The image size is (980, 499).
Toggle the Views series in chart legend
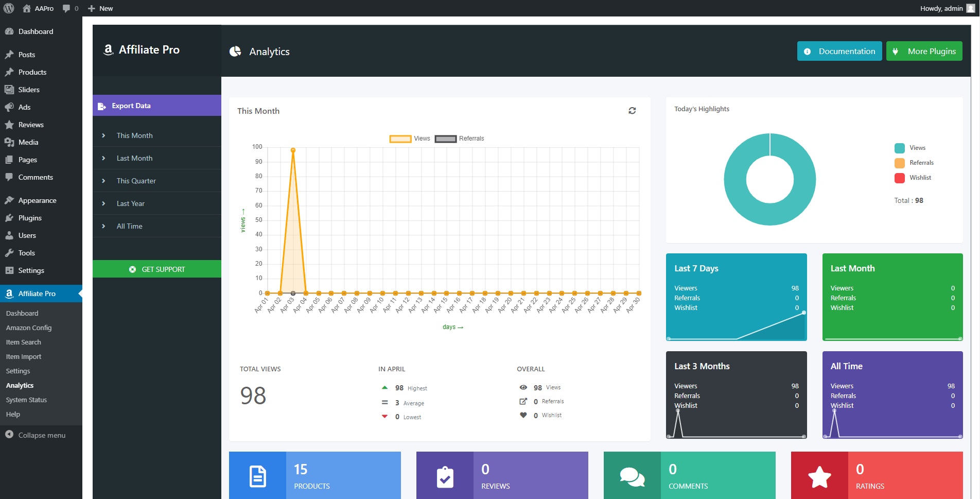412,138
